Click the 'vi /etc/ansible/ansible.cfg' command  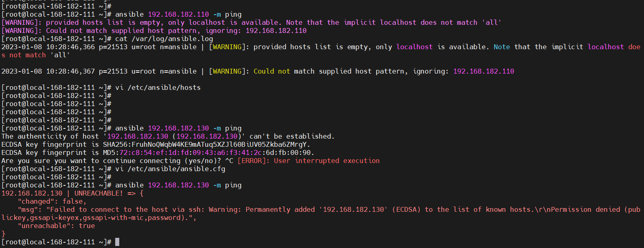(x=170, y=169)
